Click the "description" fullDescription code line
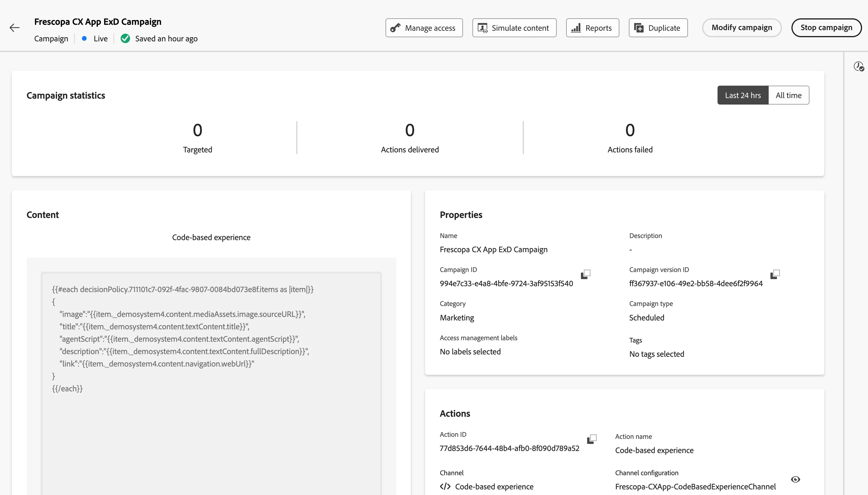 (x=184, y=351)
